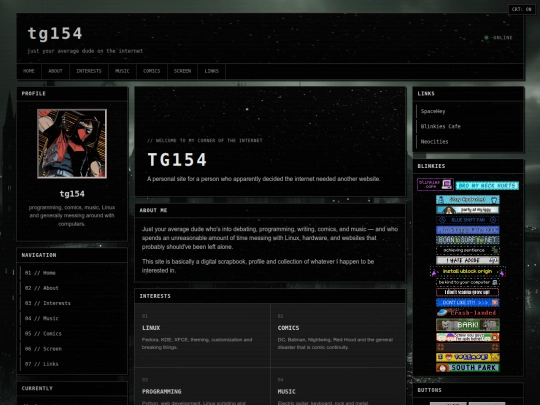Viewport: 540px width, 405px height.
Task: Open '05 // Comics' in sidebar navigation
Action: click(x=73, y=333)
